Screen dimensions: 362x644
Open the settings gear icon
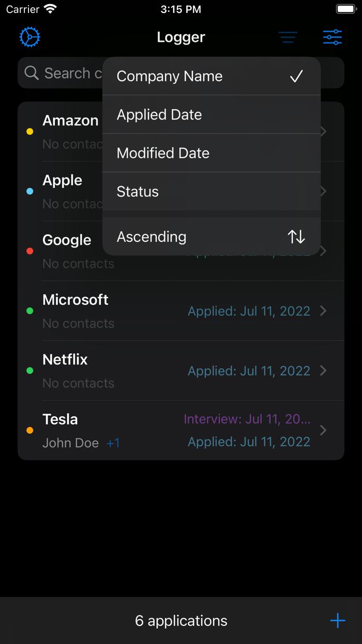[x=29, y=37]
